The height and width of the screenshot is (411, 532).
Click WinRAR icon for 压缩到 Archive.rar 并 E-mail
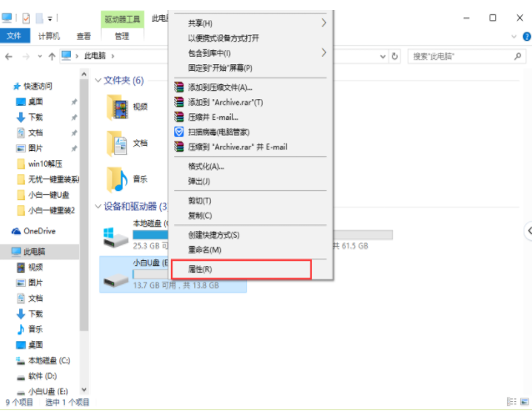pos(178,147)
